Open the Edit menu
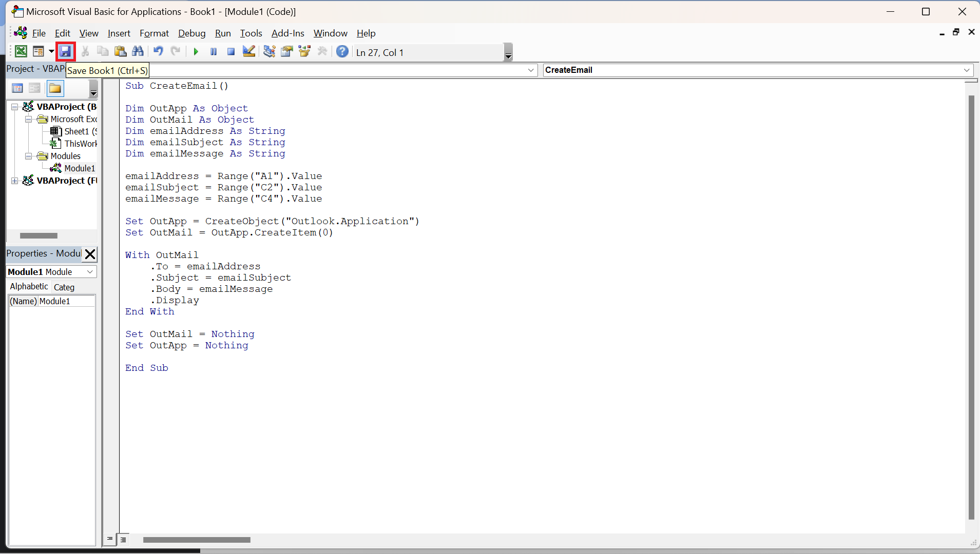 point(63,33)
